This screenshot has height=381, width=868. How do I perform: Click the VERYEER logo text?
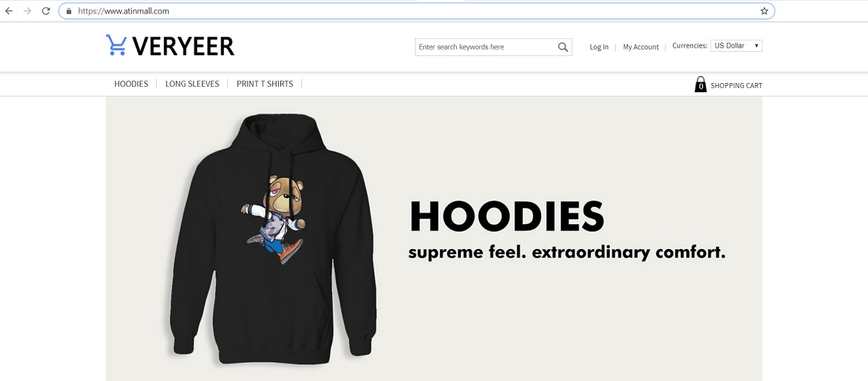tap(183, 46)
